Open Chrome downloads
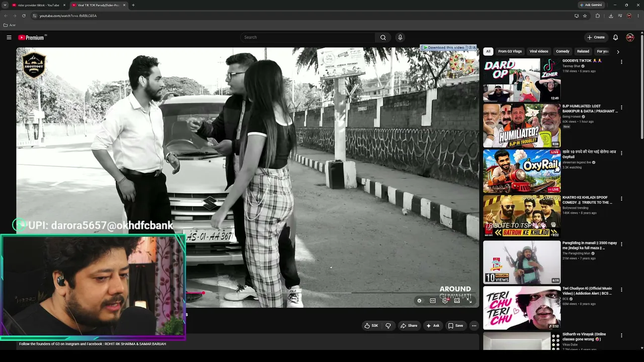Screen dimensions: 644x362 click(611, 16)
